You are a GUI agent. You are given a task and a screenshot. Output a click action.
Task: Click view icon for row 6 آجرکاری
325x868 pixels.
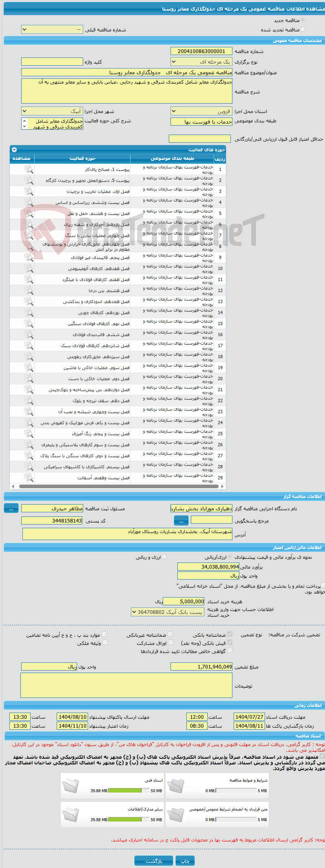(29, 224)
